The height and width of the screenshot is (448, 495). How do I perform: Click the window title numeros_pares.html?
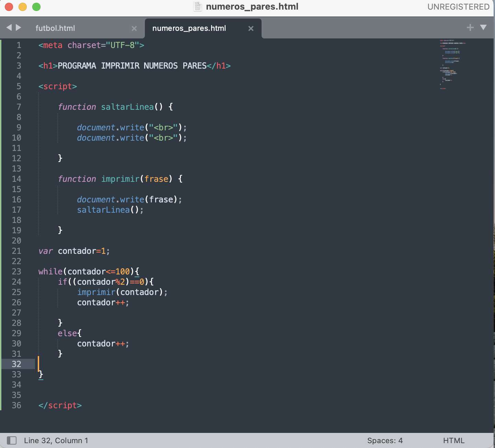pyautogui.click(x=252, y=7)
